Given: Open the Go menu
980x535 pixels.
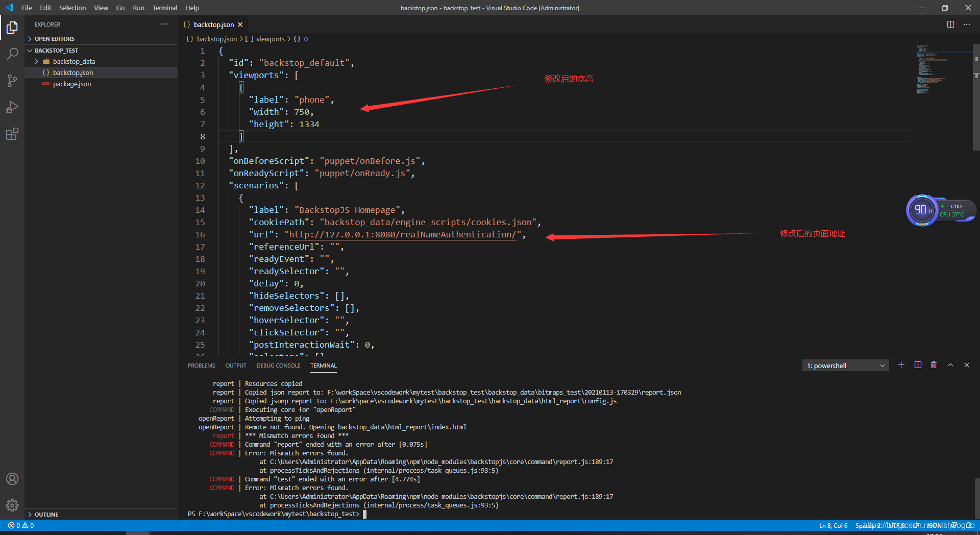Looking at the screenshot, I should [x=120, y=8].
